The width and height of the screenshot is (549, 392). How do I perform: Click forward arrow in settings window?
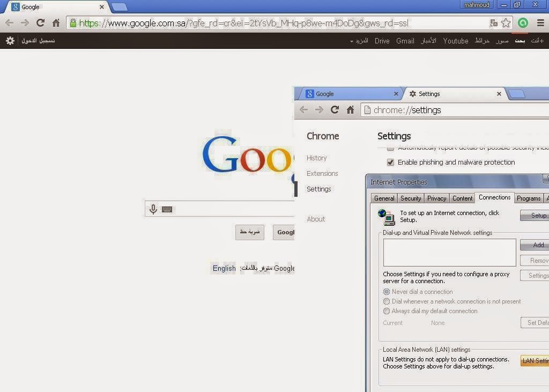(x=319, y=110)
